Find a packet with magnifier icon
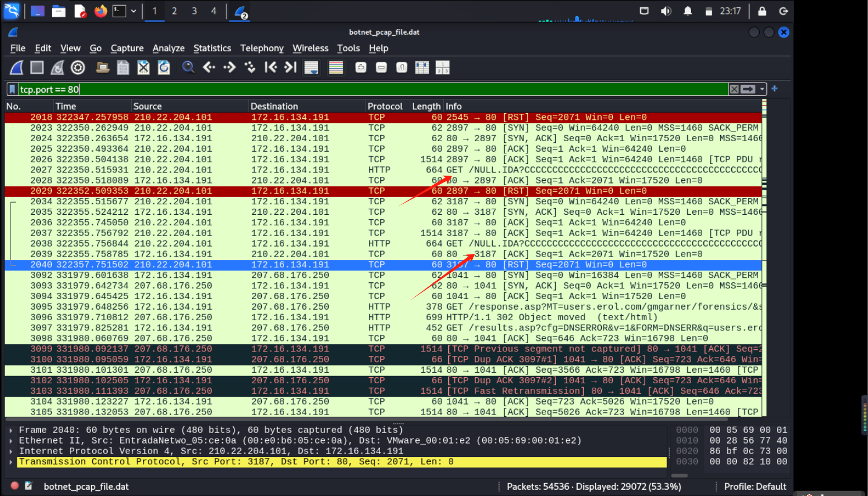 click(x=189, y=68)
